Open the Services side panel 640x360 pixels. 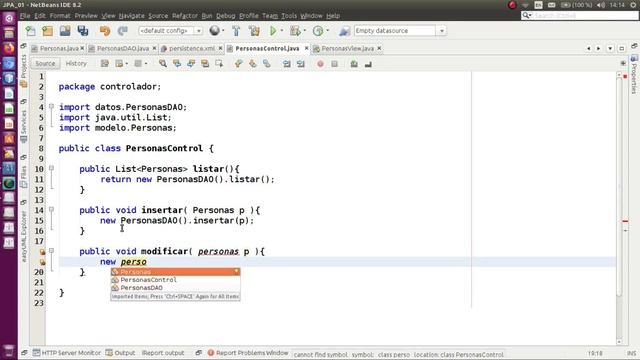23,126
